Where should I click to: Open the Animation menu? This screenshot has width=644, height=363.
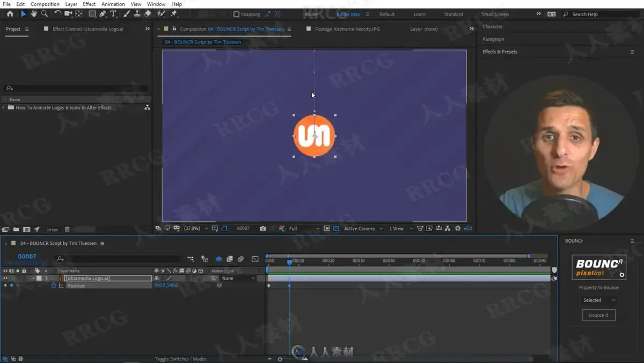(113, 4)
